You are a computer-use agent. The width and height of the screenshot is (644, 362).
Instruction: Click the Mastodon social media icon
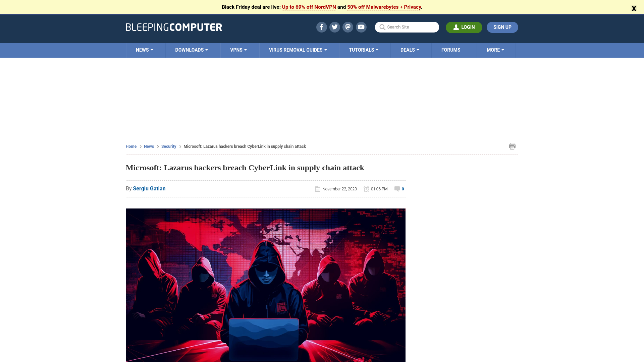(x=347, y=27)
